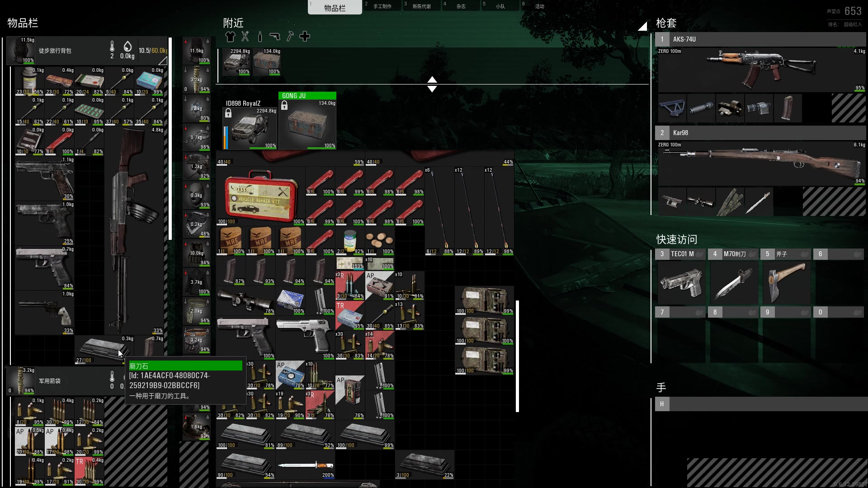The image size is (868, 488).
Task: Toggle hand icon on quick slot 3 TEC01 M
Action: 699,254
